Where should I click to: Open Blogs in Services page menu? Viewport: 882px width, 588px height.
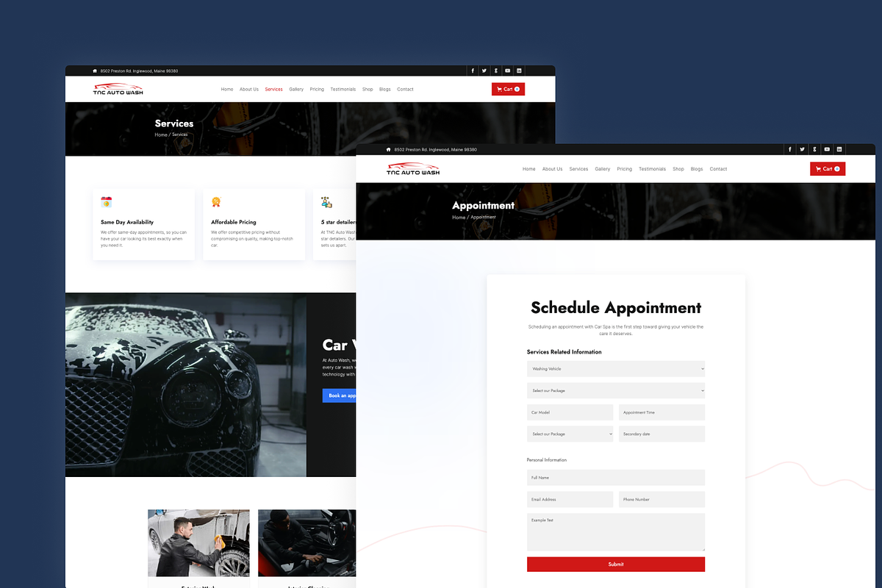(385, 89)
